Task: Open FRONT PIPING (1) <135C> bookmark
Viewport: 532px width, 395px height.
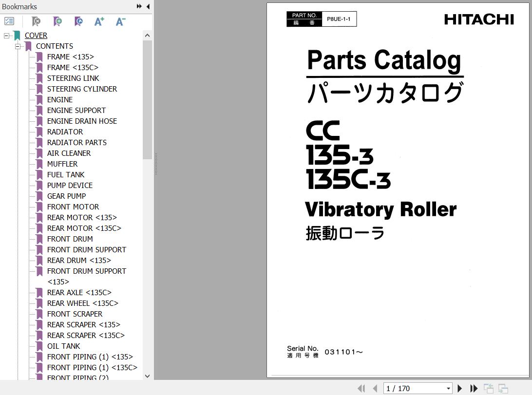Action: [92, 368]
